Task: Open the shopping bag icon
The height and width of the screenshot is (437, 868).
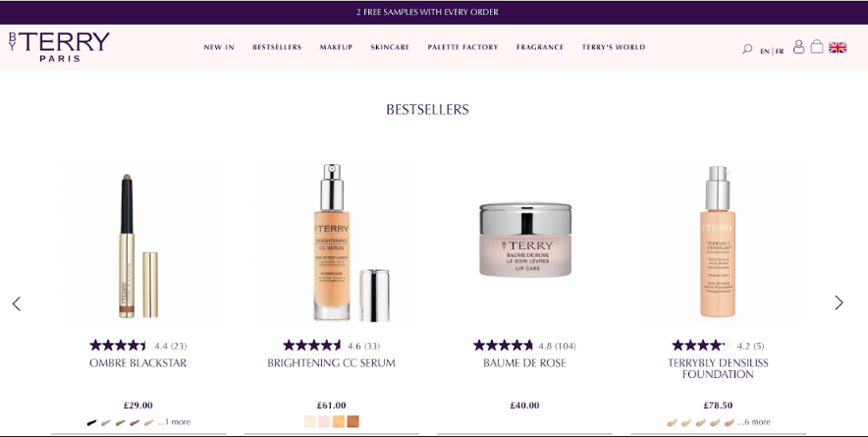Action: tap(817, 46)
